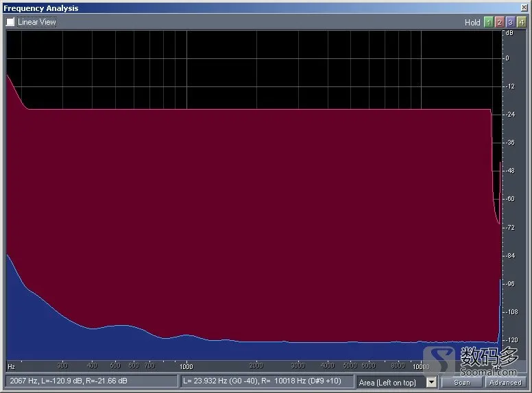Close the Frequency Analysis window

click(524, 8)
